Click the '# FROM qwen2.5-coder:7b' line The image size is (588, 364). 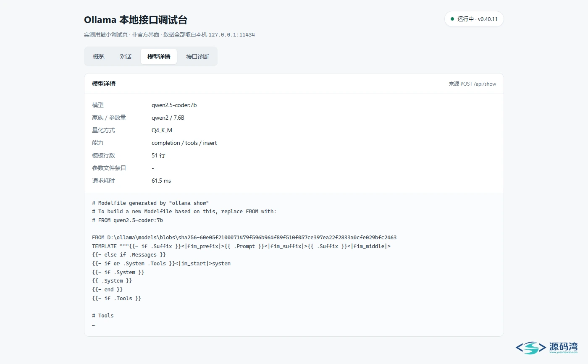coord(127,220)
